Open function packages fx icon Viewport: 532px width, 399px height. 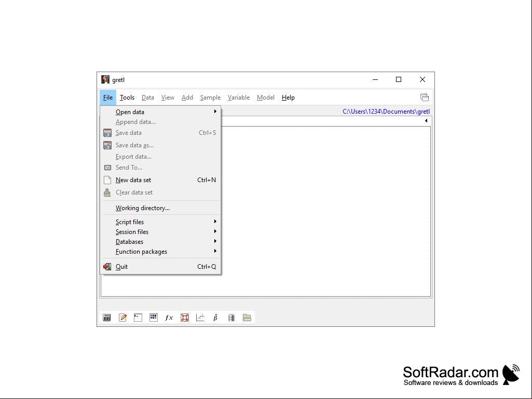(x=169, y=318)
